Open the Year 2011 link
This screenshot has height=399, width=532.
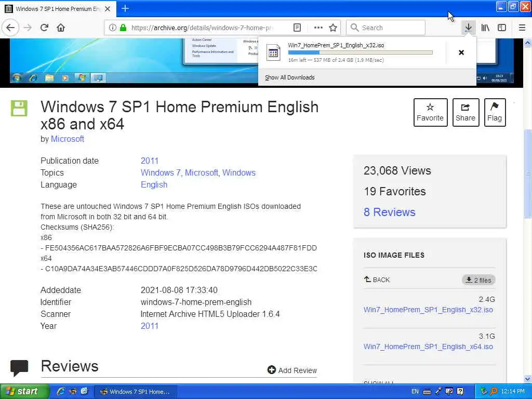150,326
